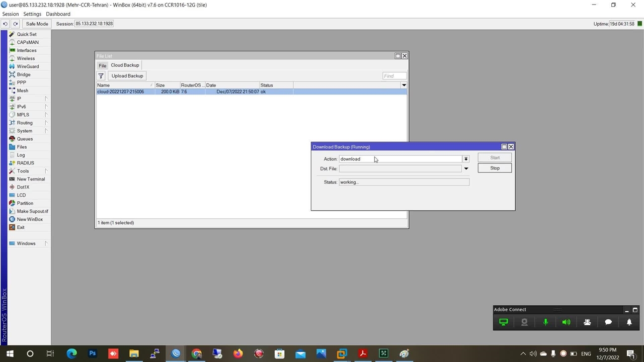This screenshot has height=362, width=644.
Task: Open the Action dropdown arrow
Action: coord(466,159)
